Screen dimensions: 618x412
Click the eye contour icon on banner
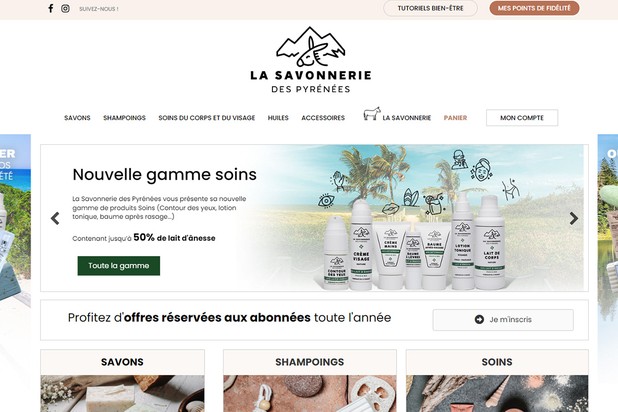[326, 201]
